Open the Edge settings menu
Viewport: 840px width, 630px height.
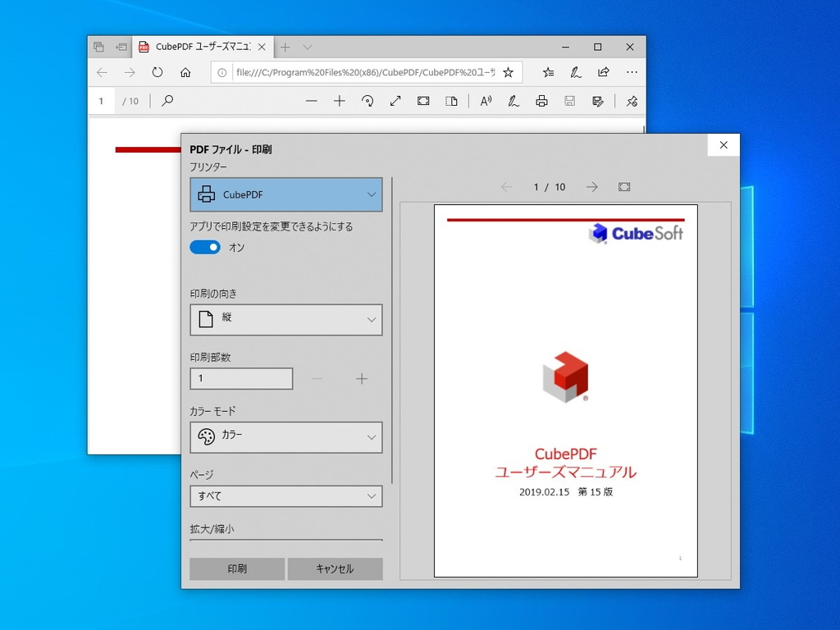(x=632, y=72)
